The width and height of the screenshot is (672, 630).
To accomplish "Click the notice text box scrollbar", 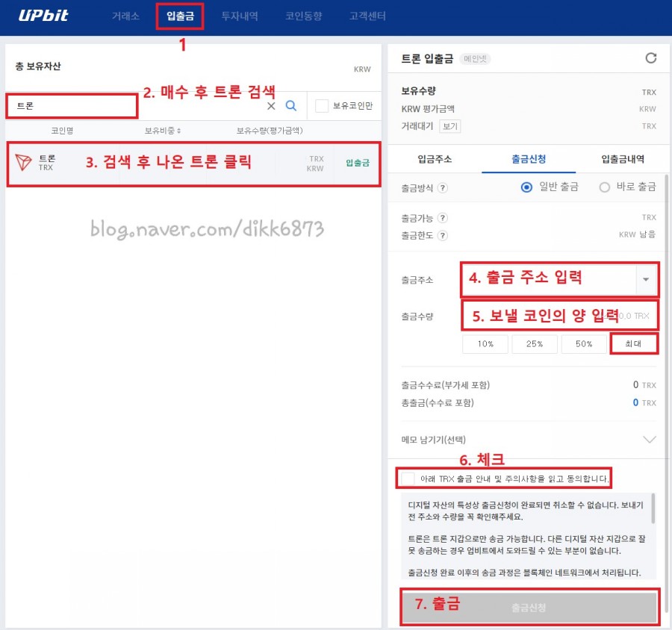I will (653, 508).
